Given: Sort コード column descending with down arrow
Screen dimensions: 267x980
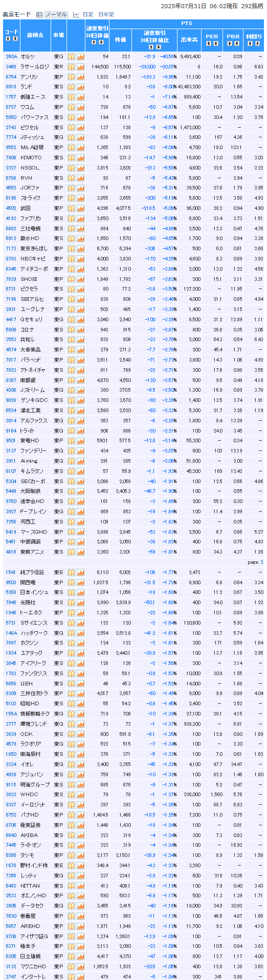Looking at the screenshot, I should [15, 39].
